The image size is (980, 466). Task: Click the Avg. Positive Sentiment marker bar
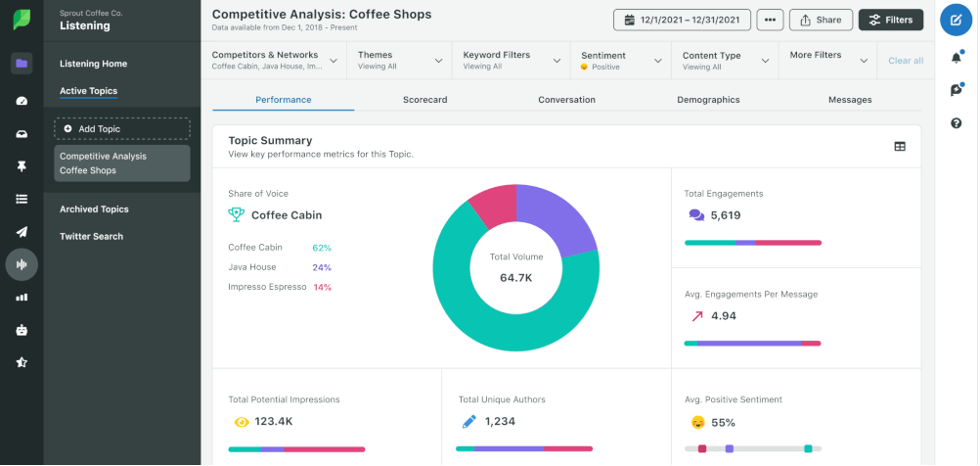(753, 448)
